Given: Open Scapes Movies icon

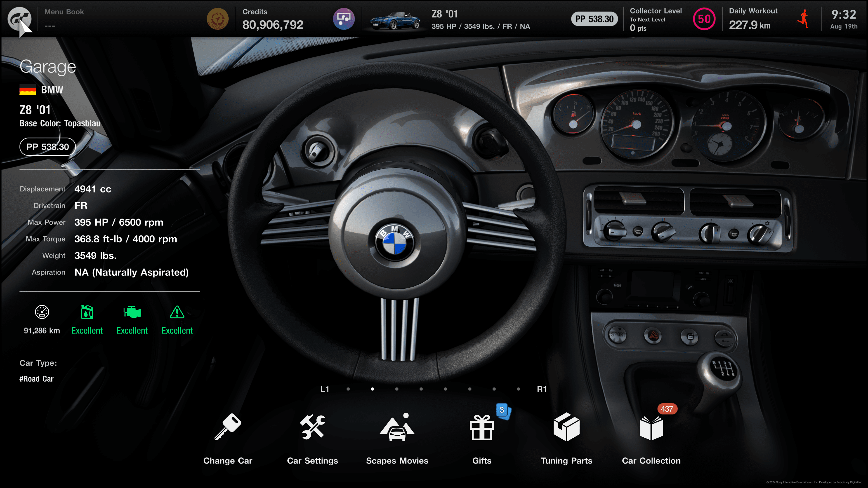Looking at the screenshot, I should [x=397, y=427].
